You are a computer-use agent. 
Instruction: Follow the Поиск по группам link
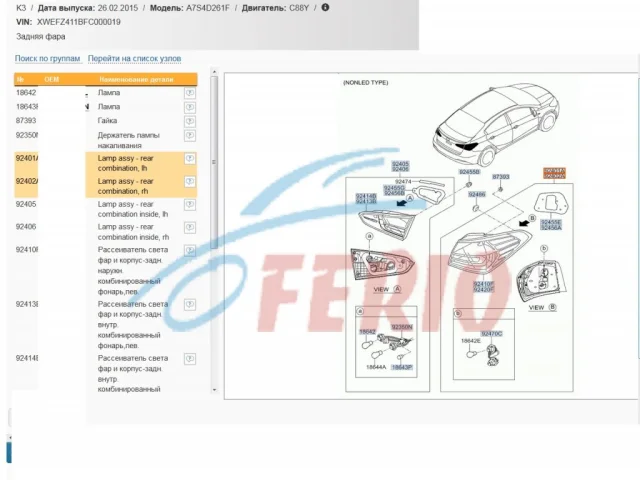pyautogui.click(x=47, y=59)
